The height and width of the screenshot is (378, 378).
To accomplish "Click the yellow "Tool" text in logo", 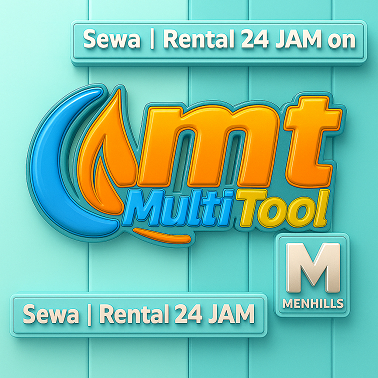I will point(283,208).
